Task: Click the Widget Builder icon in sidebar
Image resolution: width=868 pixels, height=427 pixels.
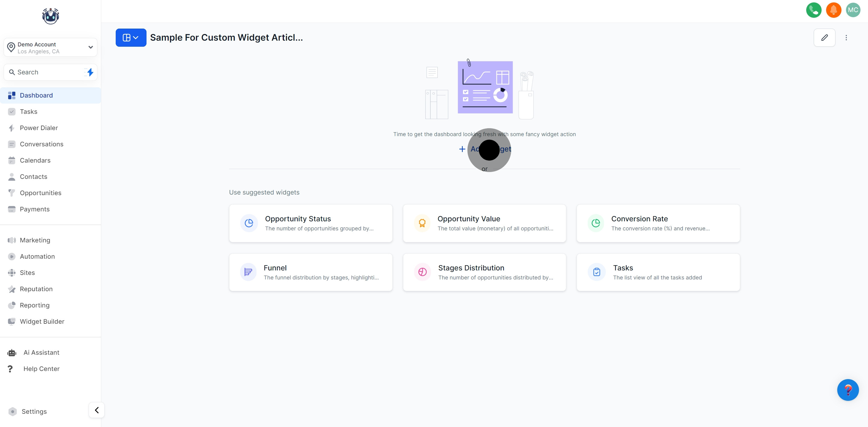Action: pyautogui.click(x=12, y=321)
